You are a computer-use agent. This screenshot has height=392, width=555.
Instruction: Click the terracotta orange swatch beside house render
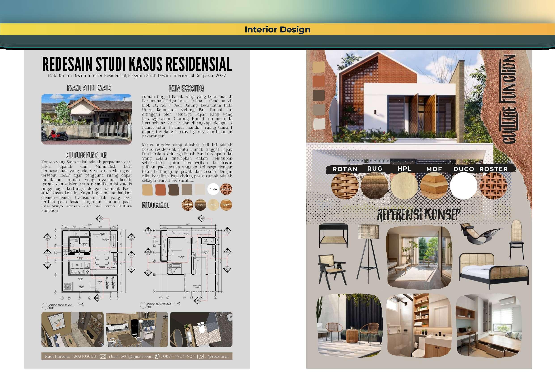(x=319, y=81)
